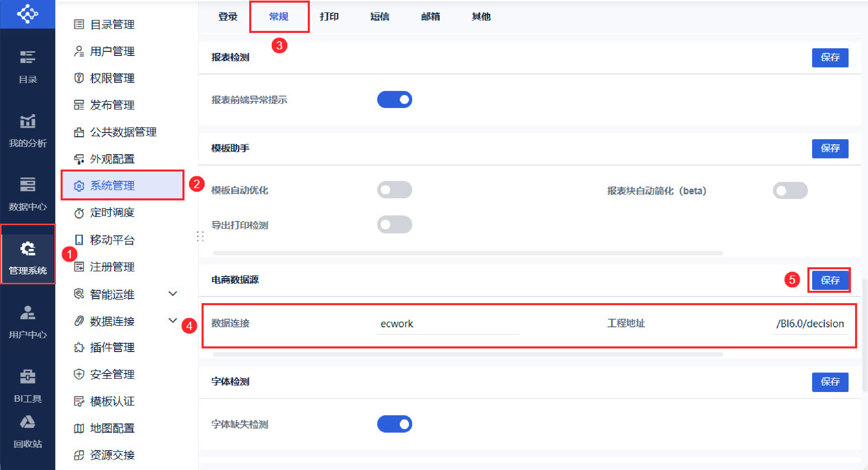The width and height of the screenshot is (868, 470).
Task: Click the 数据连接 input field with ecwork
Action: (448, 324)
